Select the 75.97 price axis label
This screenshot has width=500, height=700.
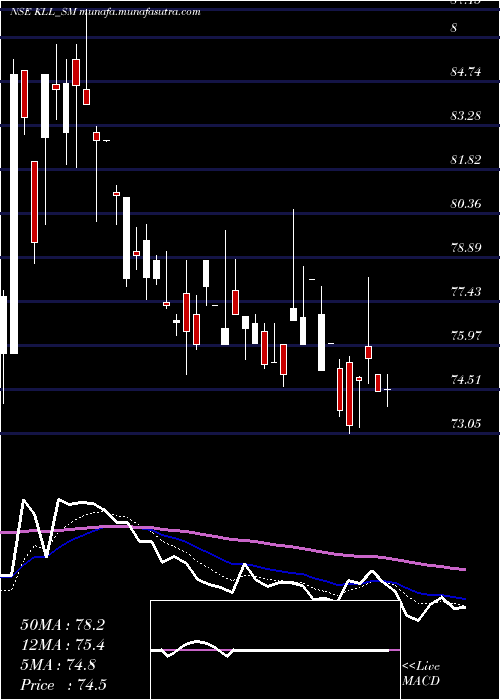point(466,336)
